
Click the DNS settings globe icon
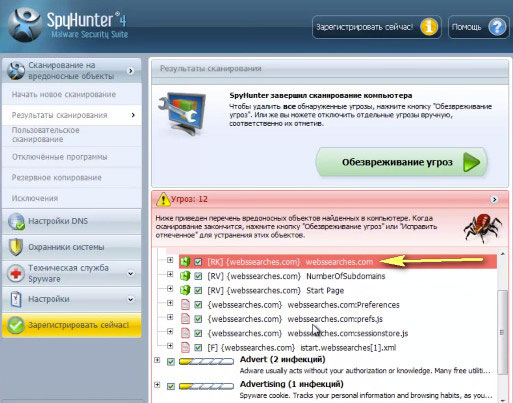click(x=16, y=221)
